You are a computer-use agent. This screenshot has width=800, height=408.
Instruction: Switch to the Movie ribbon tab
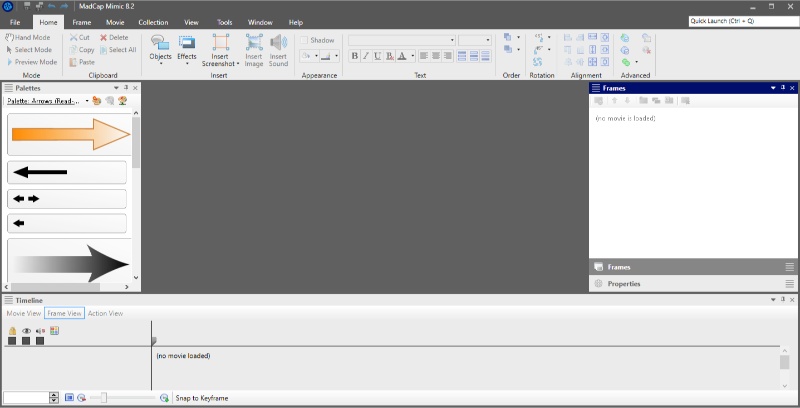click(x=115, y=22)
